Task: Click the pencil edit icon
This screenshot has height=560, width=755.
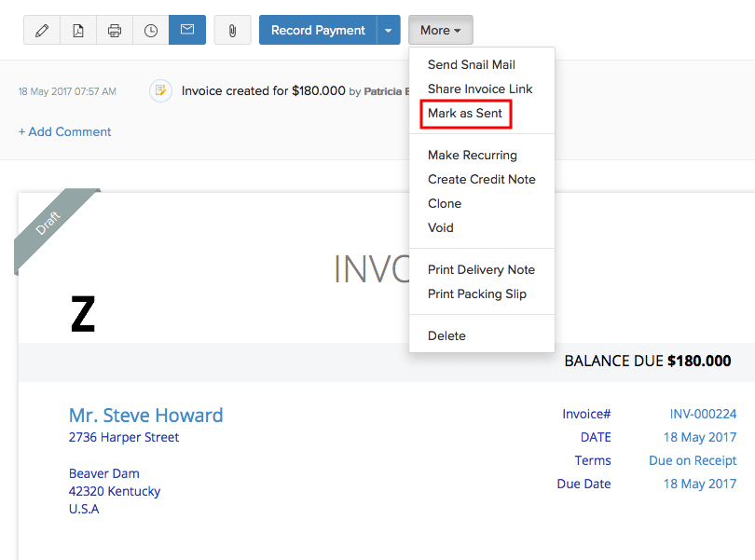Action: [x=42, y=30]
